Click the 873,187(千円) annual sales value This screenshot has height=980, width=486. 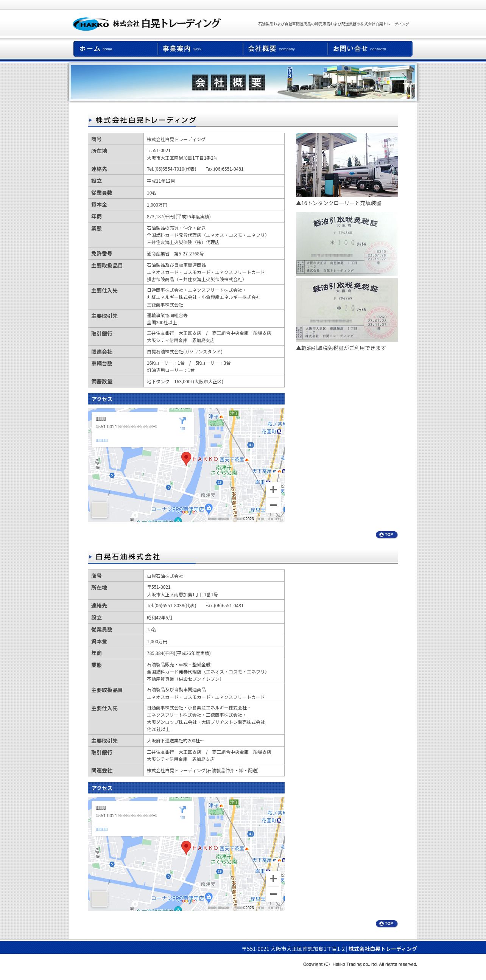[x=179, y=216]
